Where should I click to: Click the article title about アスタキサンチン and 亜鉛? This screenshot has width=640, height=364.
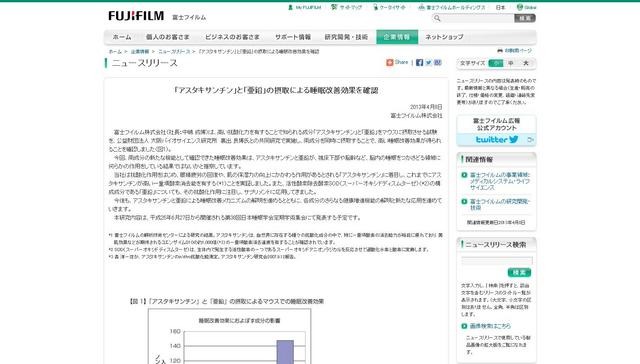(276, 90)
